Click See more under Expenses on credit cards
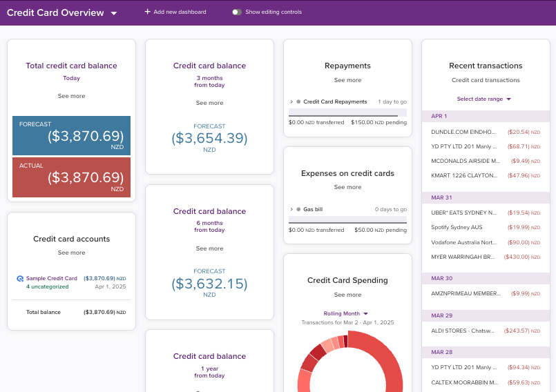Viewport: 556px width, 392px height. click(347, 187)
